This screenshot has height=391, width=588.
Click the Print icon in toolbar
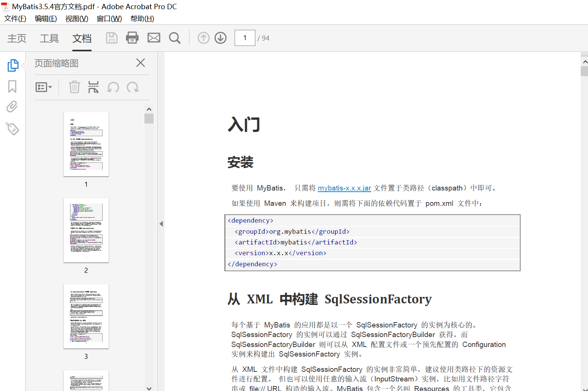132,37
